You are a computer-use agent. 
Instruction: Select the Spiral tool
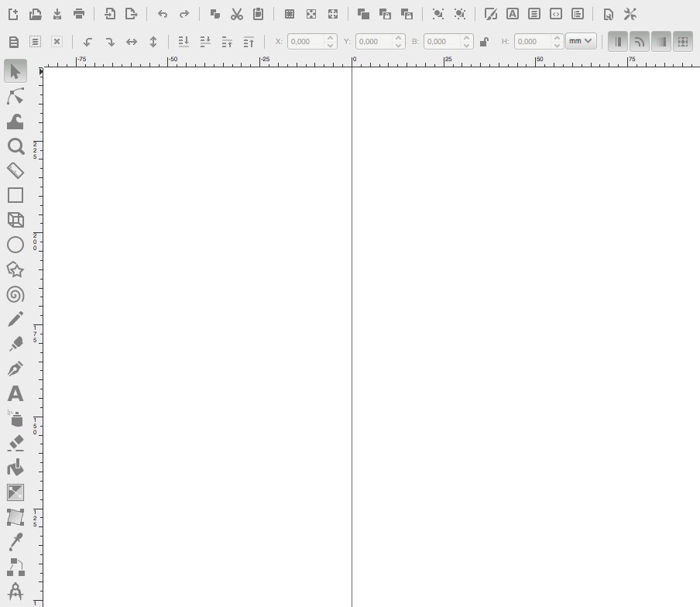click(x=15, y=294)
